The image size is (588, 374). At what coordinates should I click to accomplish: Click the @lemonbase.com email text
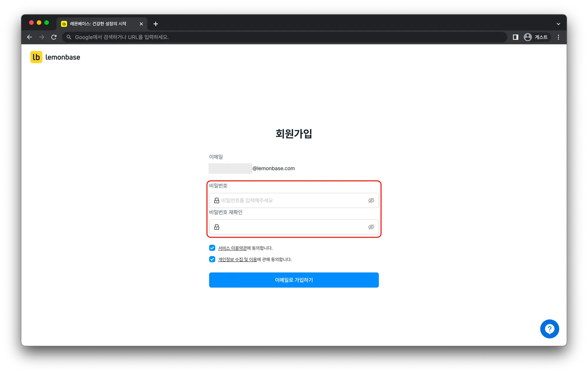273,168
